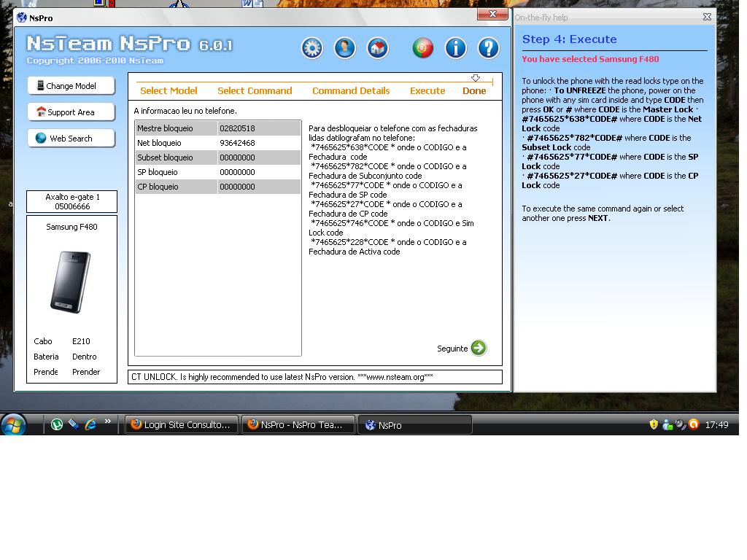The image size is (747, 560).
Task: Click the Axalto e-gate 1 reader box
Action: (x=72, y=201)
